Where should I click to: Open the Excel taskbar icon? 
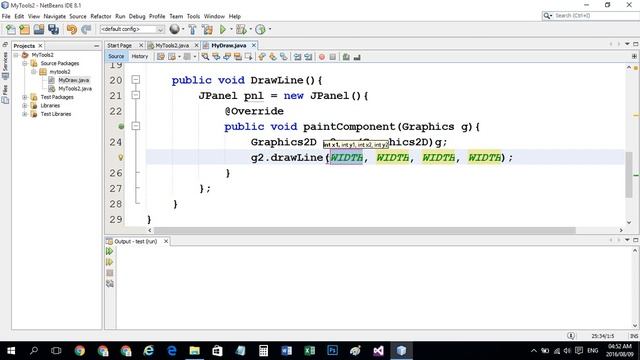(x=309, y=351)
